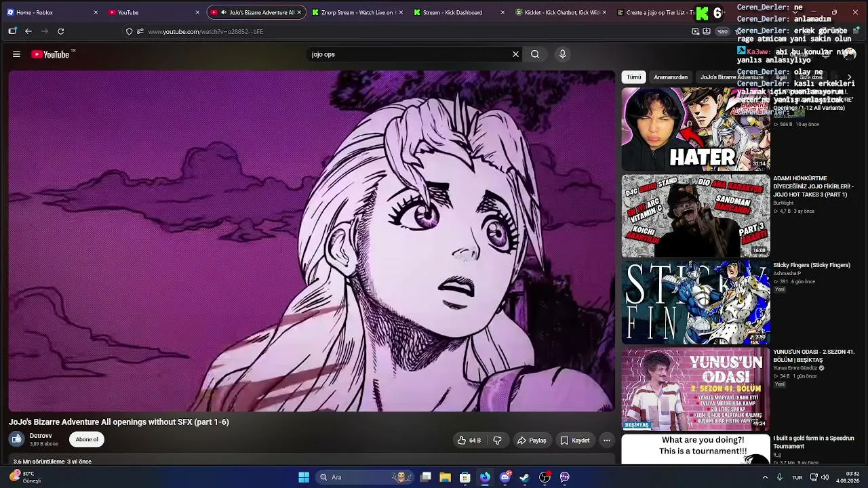The image size is (868, 488).
Task: Close the Home - Roblox tab
Action: (x=96, y=12)
